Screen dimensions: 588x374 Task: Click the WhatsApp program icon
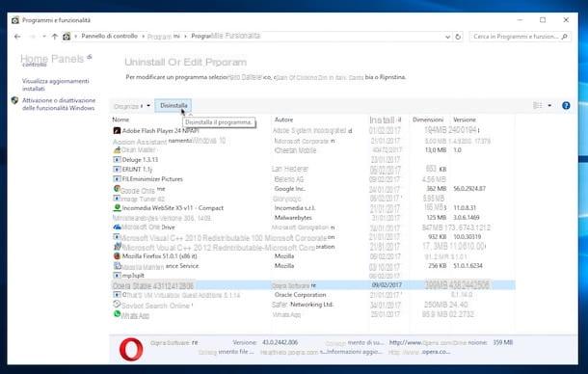click(117, 314)
